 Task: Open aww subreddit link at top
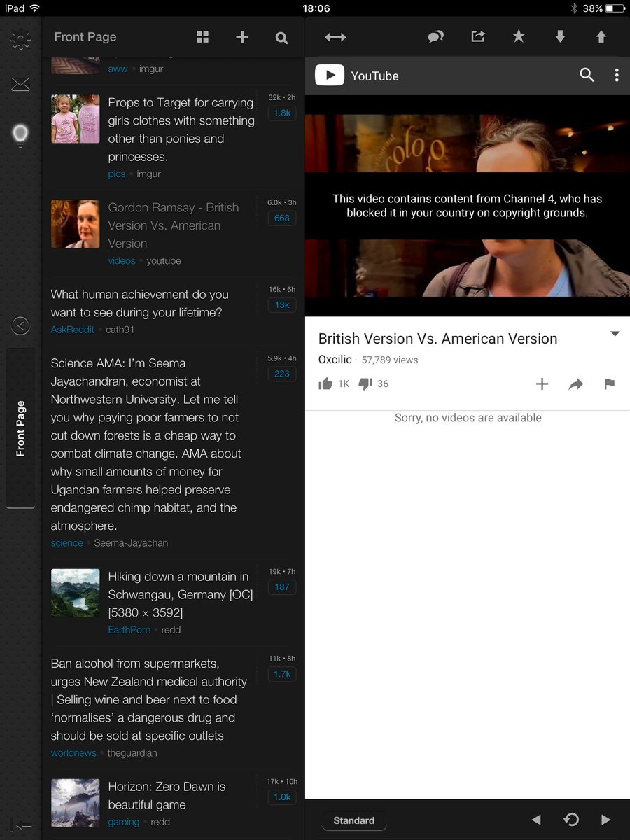point(118,69)
